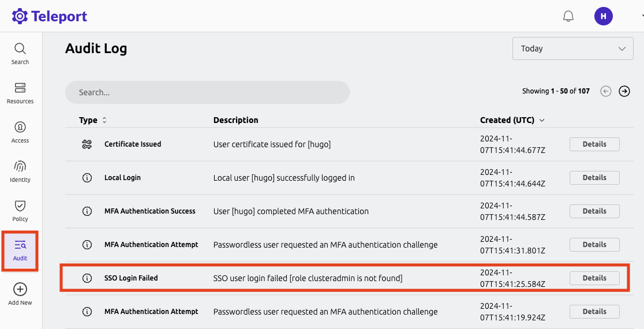Click the MFA Authentication Success info icon
This screenshot has width=644, height=329.
coord(87,211)
